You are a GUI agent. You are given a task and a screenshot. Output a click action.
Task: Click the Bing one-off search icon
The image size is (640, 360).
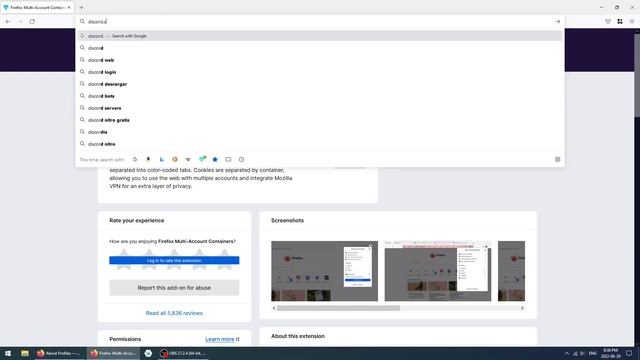pyautogui.click(x=162, y=160)
